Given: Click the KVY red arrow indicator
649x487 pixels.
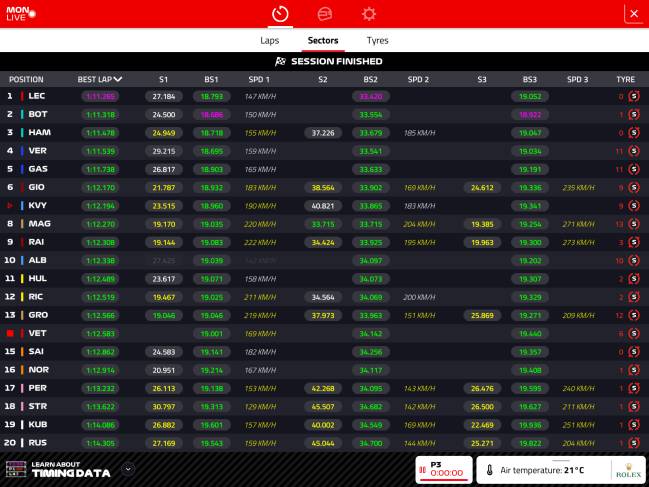Looking at the screenshot, I should (10, 205).
